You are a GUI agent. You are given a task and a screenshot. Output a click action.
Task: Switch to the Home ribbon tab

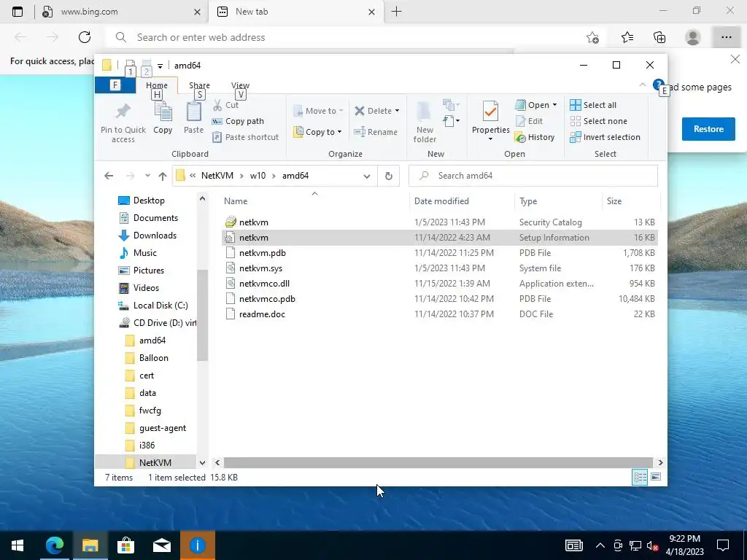157,85
